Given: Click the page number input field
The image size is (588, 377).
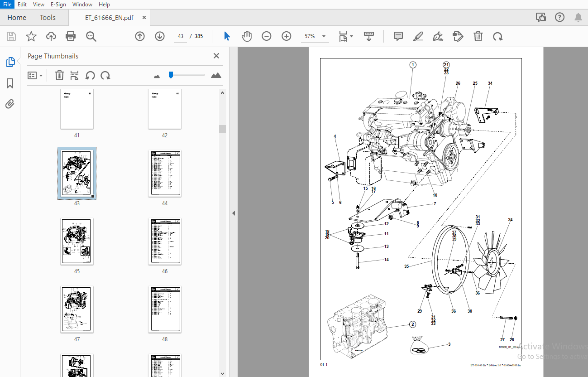Looking at the screenshot, I should point(181,36).
